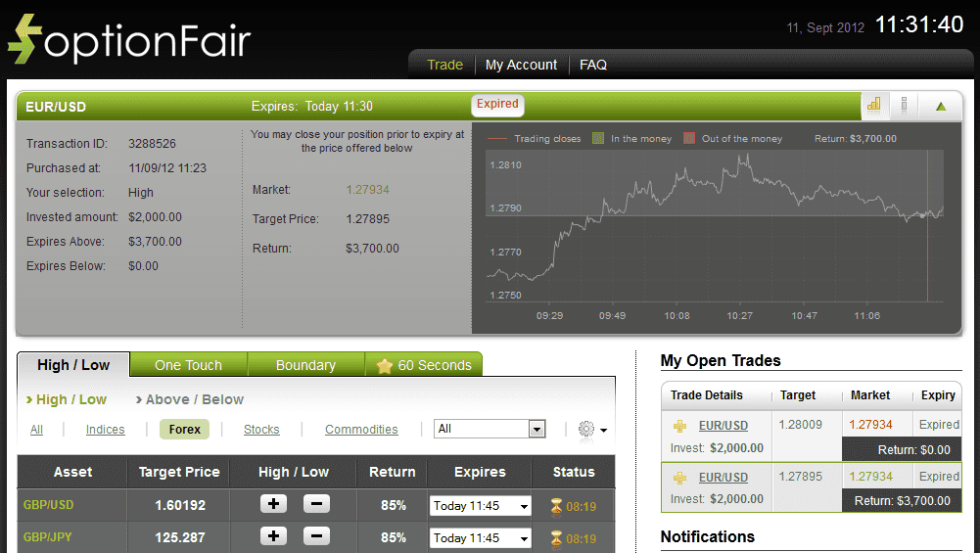
Task: Filter assets by Stocks
Action: pos(261,430)
